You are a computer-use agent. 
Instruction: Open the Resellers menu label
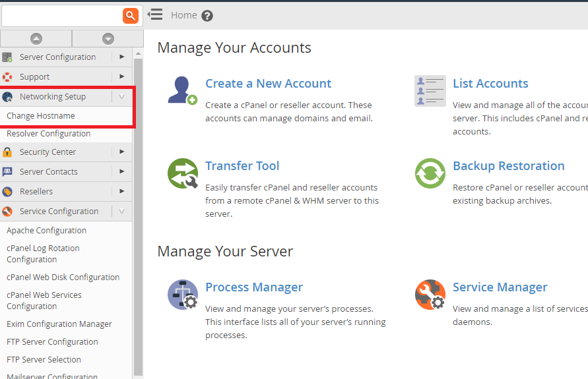click(36, 191)
